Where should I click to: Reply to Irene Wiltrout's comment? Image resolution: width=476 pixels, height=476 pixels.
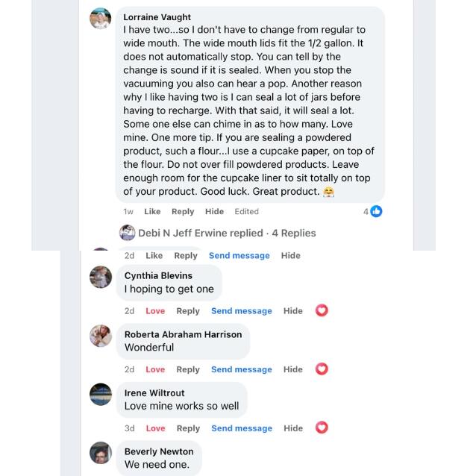pyautogui.click(x=188, y=428)
